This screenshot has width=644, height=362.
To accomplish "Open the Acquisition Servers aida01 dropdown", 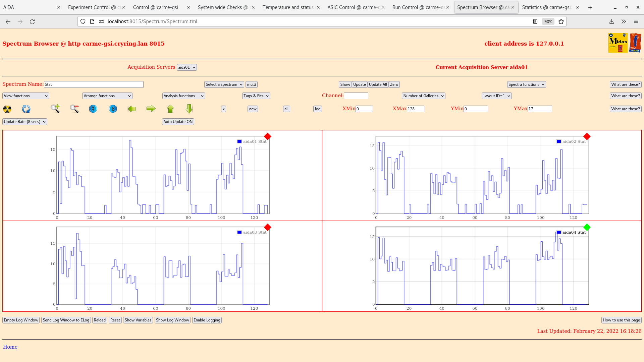I will [x=186, y=67].
